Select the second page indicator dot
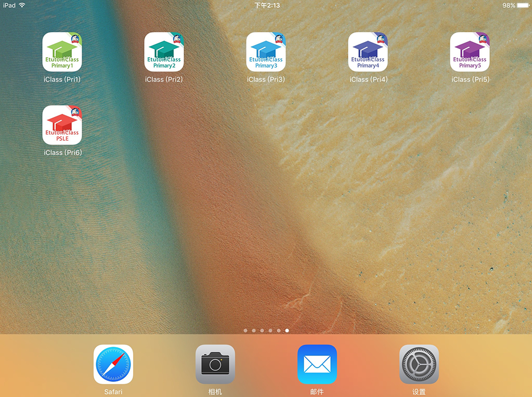This screenshot has height=397, width=532. (x=254, y=330)
